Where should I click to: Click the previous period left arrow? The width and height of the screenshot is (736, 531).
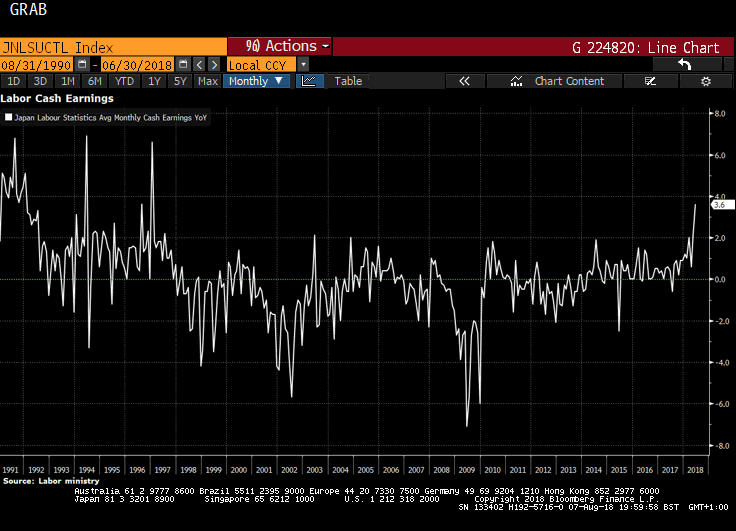[x=199, y=64]
